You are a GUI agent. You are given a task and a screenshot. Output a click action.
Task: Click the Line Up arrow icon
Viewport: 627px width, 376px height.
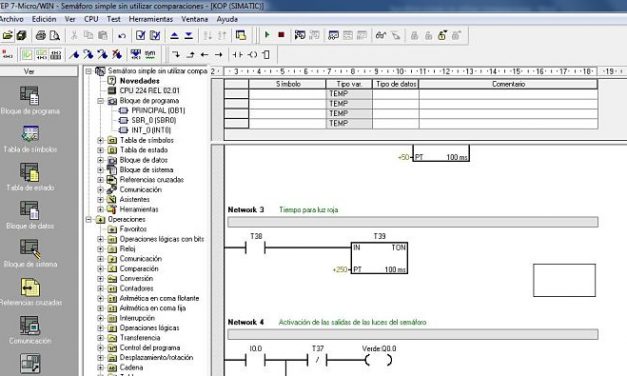[x=190, y=54]
